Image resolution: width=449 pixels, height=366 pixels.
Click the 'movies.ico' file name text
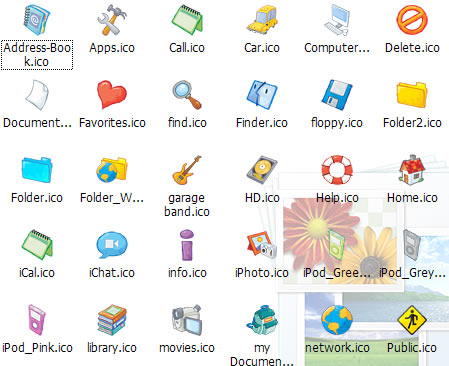point(187,348)
